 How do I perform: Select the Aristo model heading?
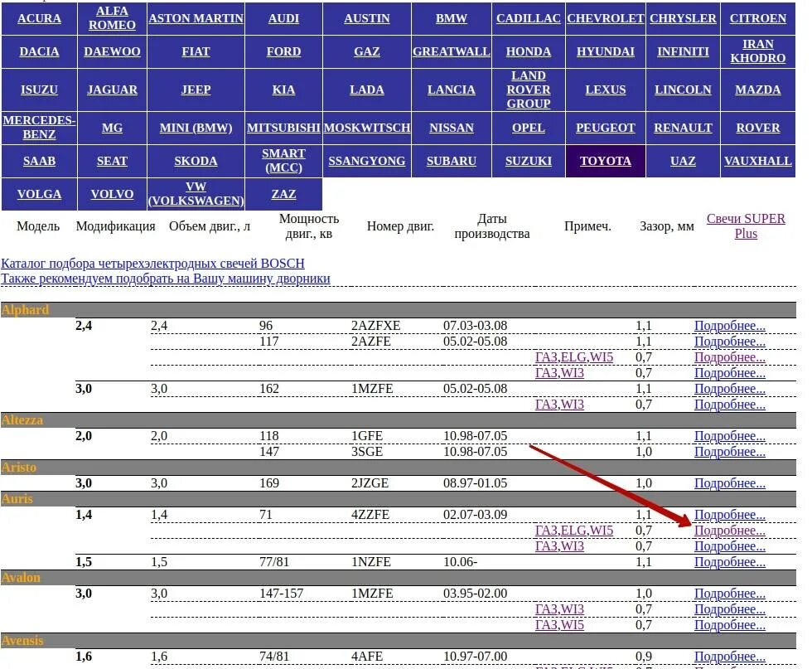coord(18,468)
